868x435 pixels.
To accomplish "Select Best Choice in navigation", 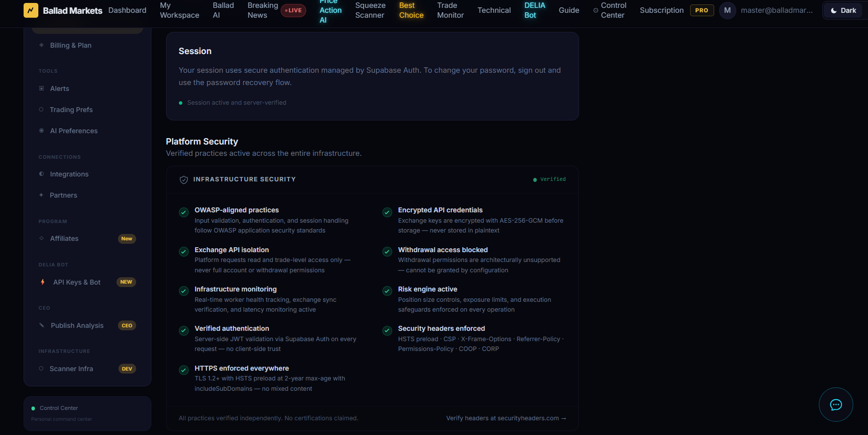I will [x=411, y=10].
